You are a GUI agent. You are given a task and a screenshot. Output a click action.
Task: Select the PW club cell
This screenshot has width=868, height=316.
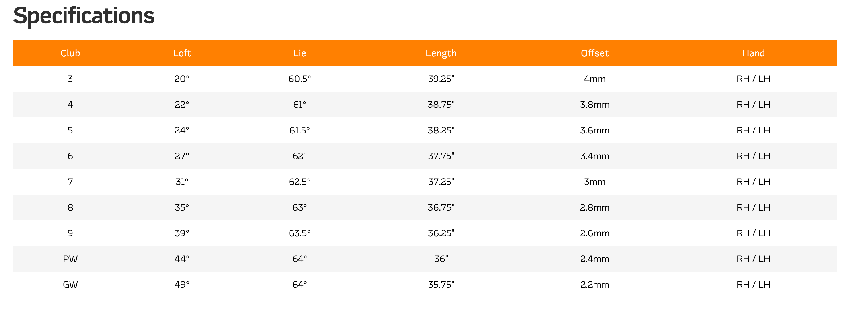70,259
